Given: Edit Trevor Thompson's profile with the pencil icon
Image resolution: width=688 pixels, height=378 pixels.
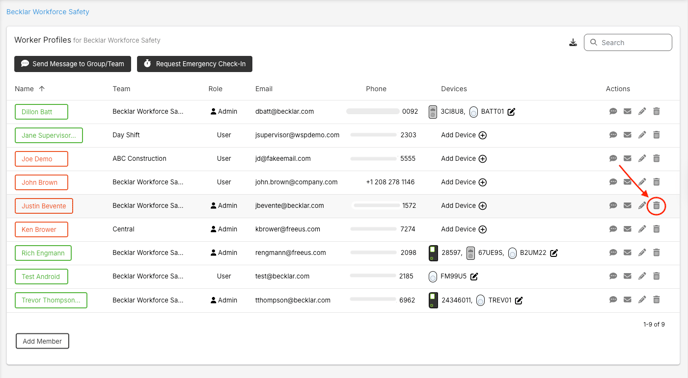Looking at the screenshot, I should 642,299.
